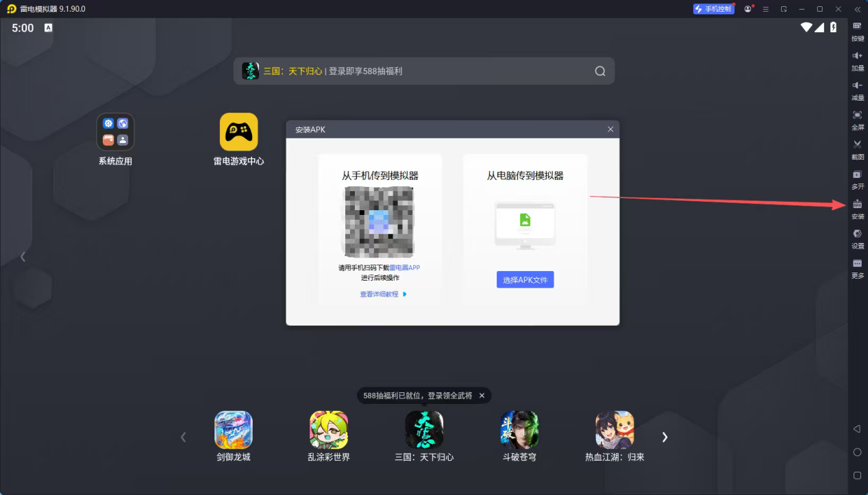The width and height of the screenshot is (868, 495).
Task: Click the search magnifier icon
Action: (x=600, y=71)
